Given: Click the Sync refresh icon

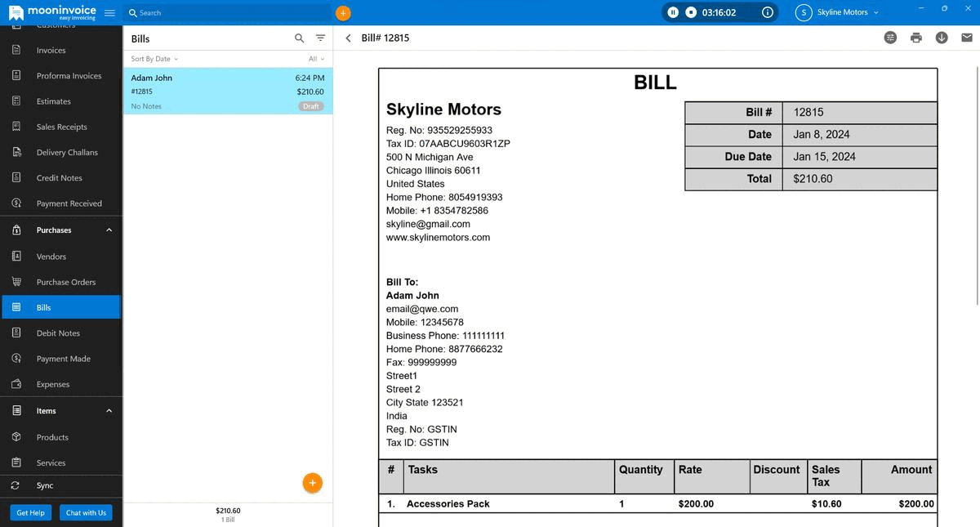Looking at the screenshot, I should [x=15, y=485].
